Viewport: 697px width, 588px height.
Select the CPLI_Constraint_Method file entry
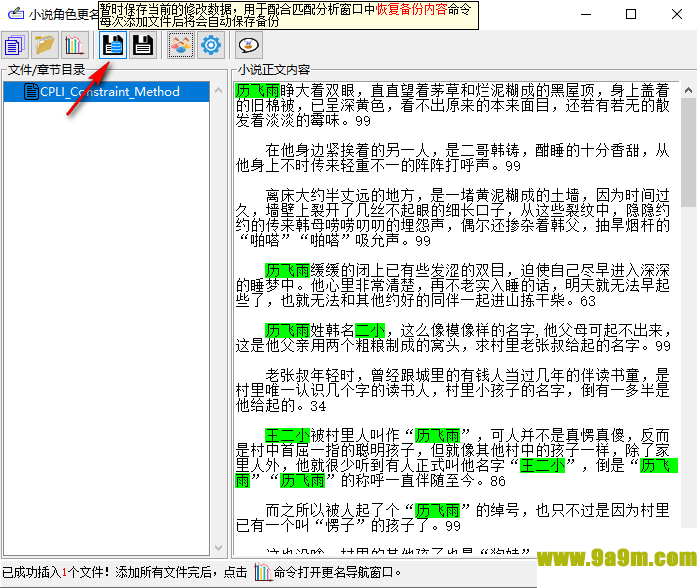(107, 92)
